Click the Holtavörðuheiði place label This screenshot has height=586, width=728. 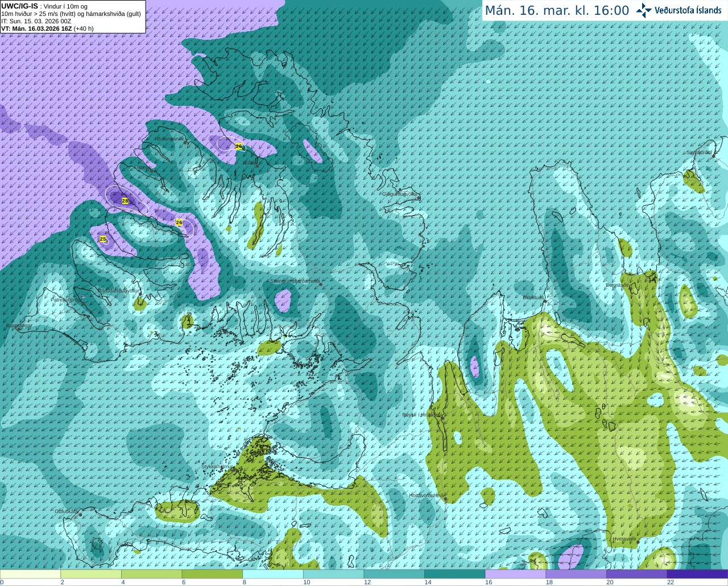427,496
